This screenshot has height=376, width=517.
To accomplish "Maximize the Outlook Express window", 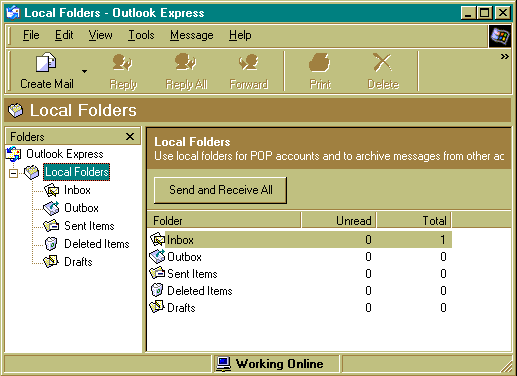I will tap(484, 13).
